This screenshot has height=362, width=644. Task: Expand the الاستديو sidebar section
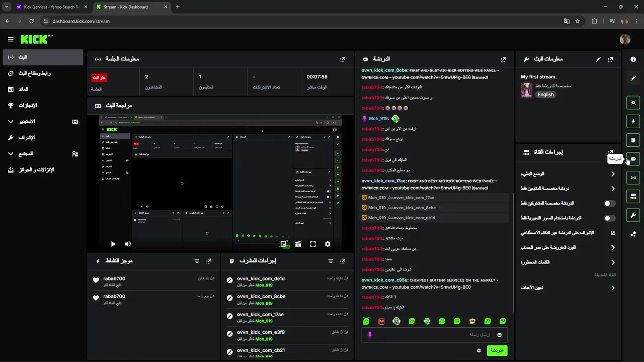[42, 122]
